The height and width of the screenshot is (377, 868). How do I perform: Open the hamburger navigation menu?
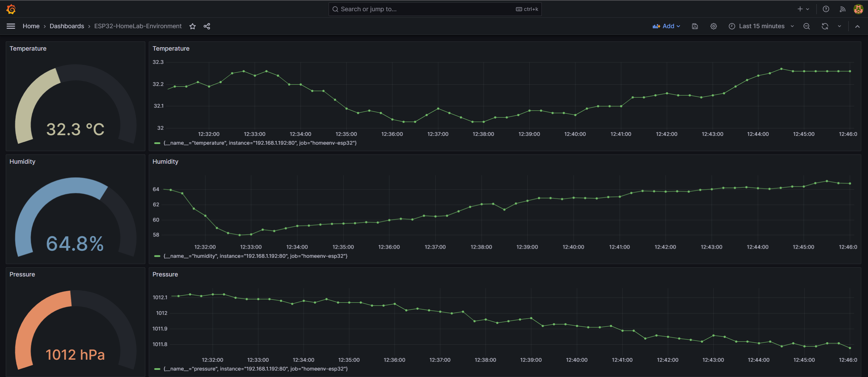11,26
